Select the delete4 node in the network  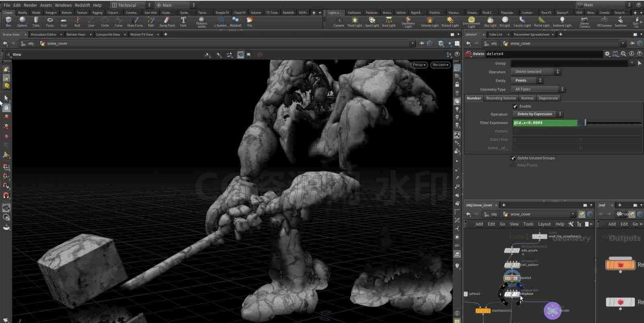pos(512,278)
